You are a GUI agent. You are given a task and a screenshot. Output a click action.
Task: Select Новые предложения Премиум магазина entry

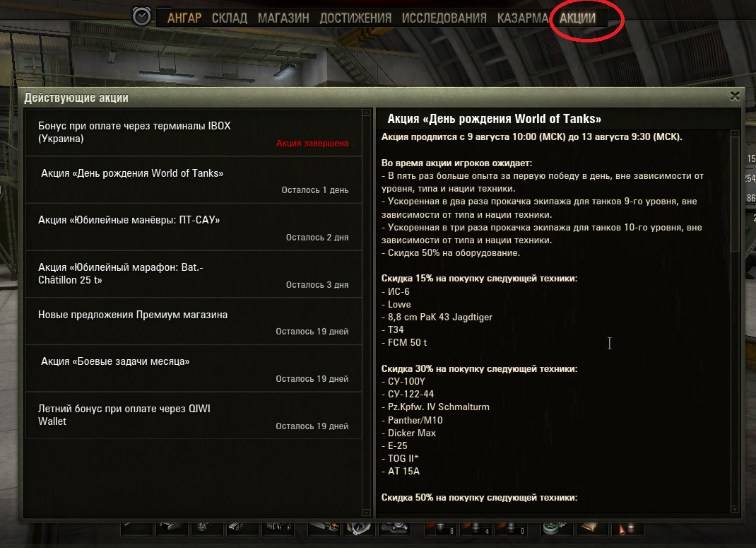[x=194, y=321]
